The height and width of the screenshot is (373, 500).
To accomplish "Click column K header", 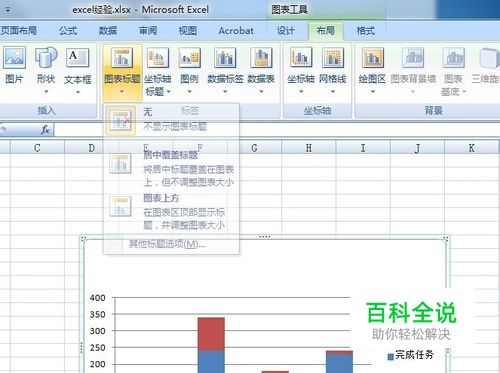I will point(472,148).
